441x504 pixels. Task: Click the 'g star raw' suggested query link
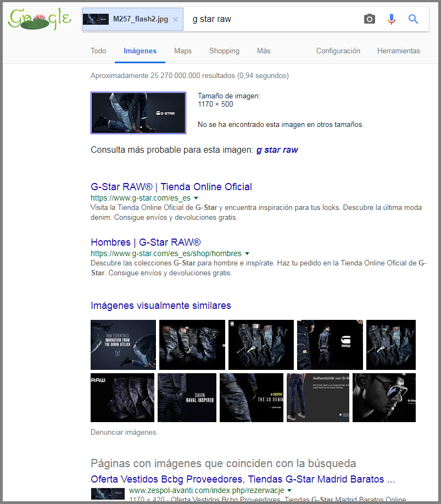point(277,150)
